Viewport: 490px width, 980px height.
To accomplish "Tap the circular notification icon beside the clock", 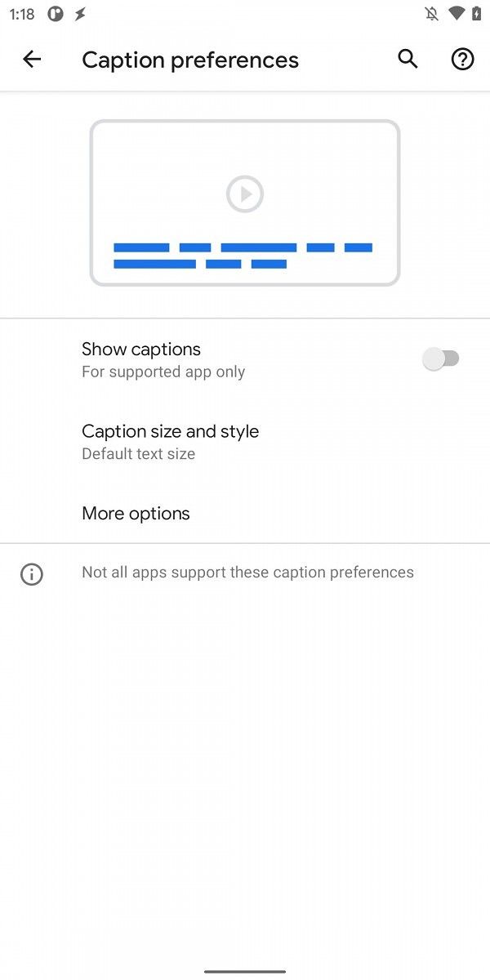I will coord(54,13).
